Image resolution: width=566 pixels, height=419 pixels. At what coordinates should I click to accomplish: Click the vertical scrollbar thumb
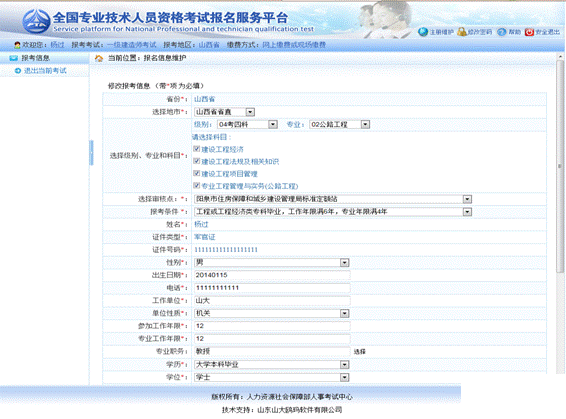coord(560,166)
